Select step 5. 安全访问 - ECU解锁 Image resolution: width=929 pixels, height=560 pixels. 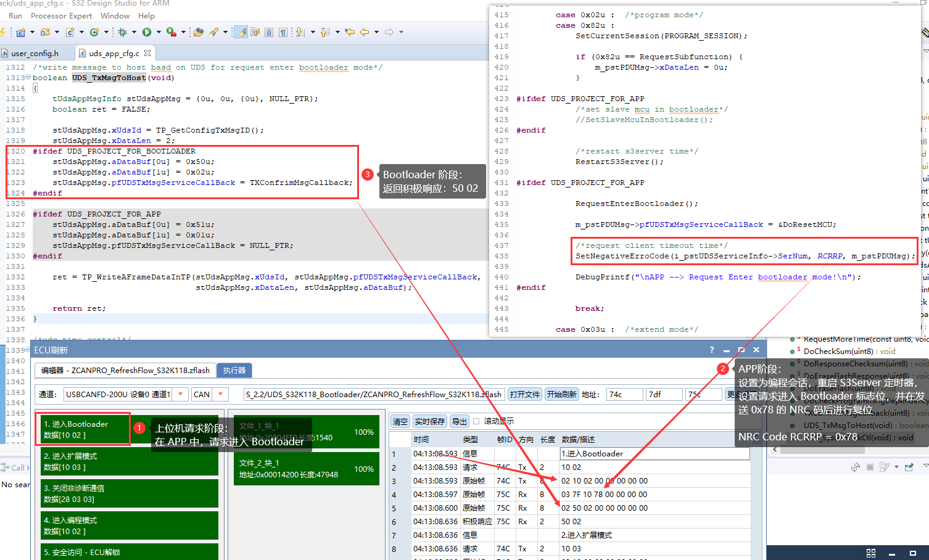(129, 551)
